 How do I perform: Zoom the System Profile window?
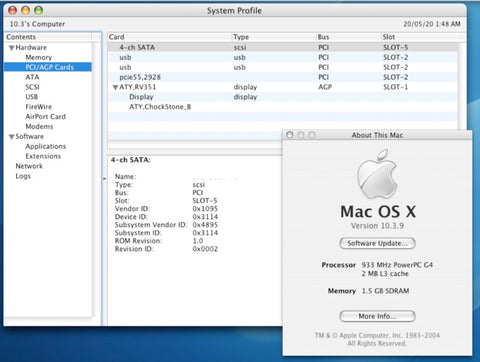tap(39, 10)
